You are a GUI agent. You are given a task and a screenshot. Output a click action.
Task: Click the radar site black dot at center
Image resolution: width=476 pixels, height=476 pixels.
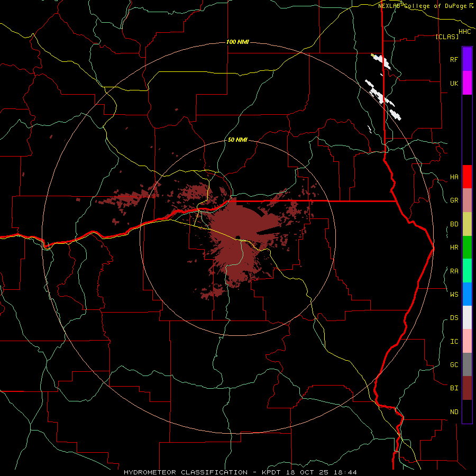click(x=238, y=237)
